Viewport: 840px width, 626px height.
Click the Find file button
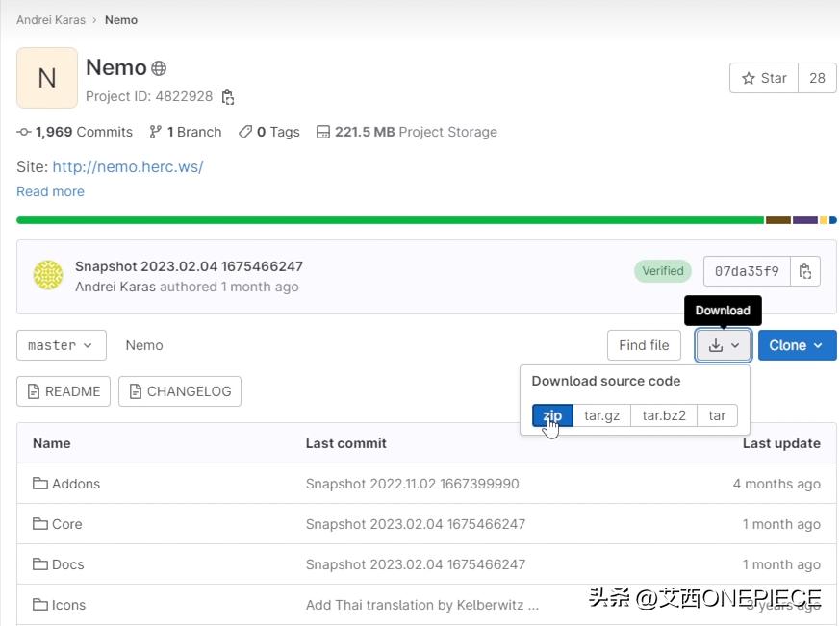(x=644, y=345)
